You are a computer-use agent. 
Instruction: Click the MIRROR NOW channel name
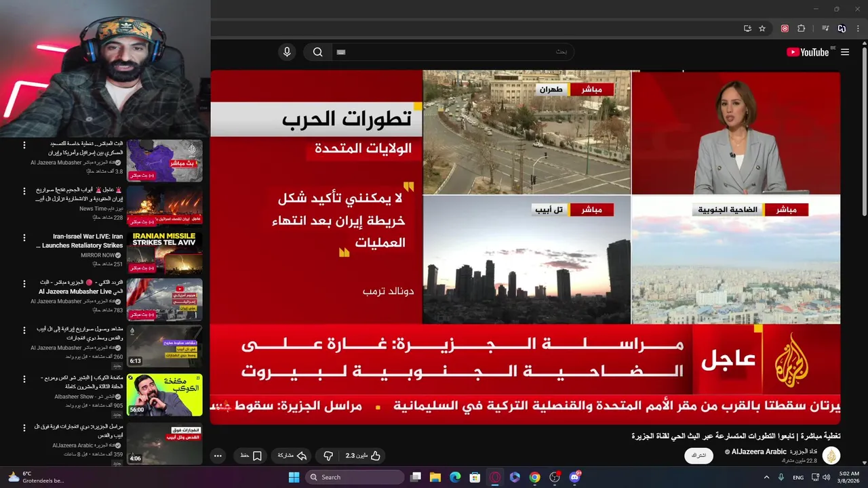point(98,255)
